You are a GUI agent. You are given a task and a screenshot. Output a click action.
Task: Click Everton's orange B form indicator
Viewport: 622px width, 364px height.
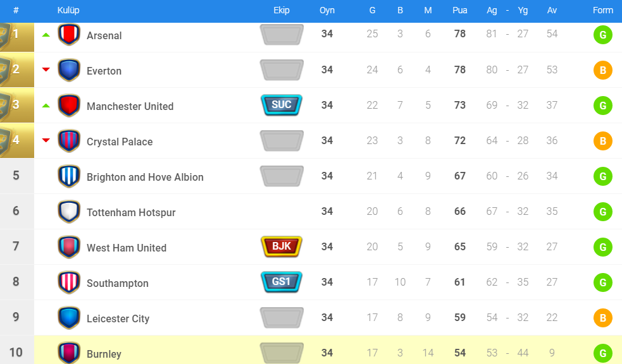pyautogui.click(x=602, y=70)
